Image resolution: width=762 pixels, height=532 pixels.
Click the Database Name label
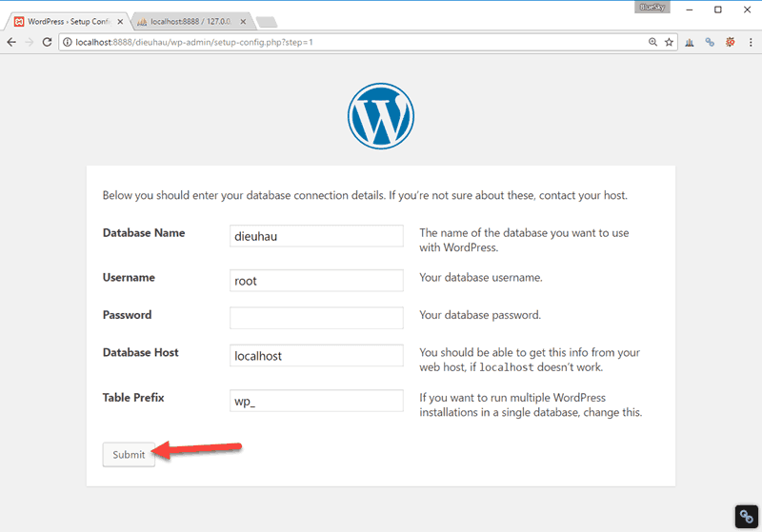(144, 233)
